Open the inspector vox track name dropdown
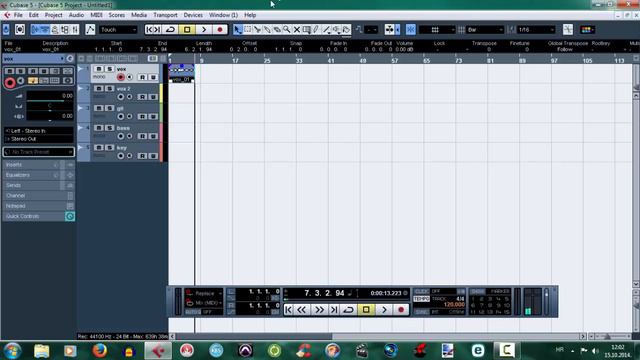The image size is (640, 360). (x=34, y=59)
